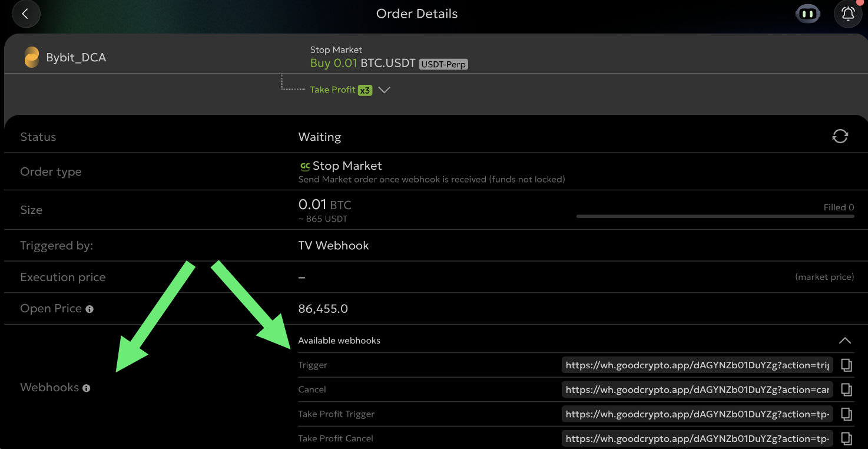Click the Take Profit Trigger URL field
The image size is (868, 449).
[697, 414]
